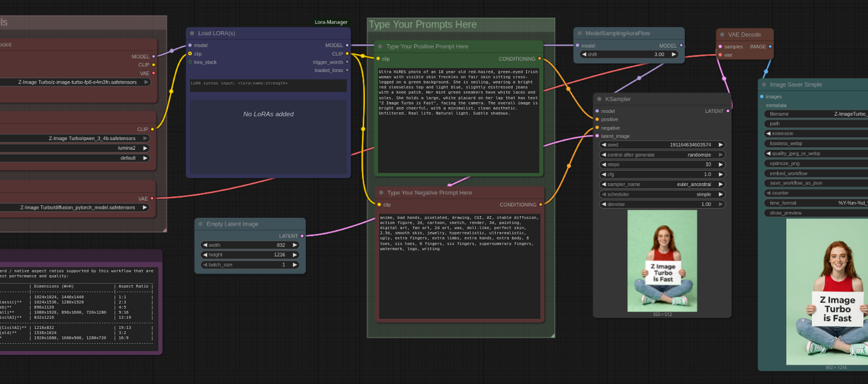Open the control after generate dropdown set to randomize
This screenshot has width=868, height=384.
click(x=662, y=155)
